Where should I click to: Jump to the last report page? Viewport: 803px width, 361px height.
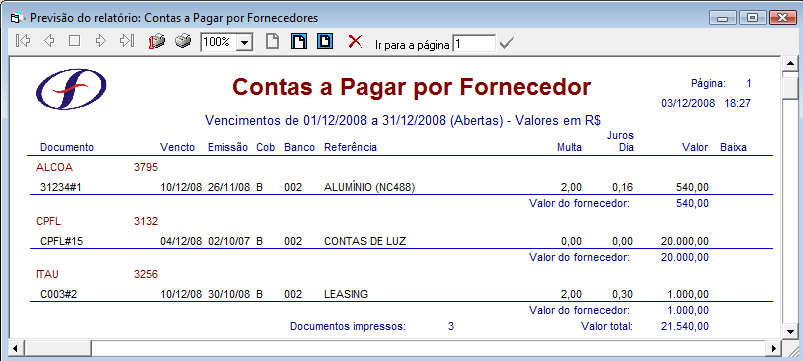point(127,41)
